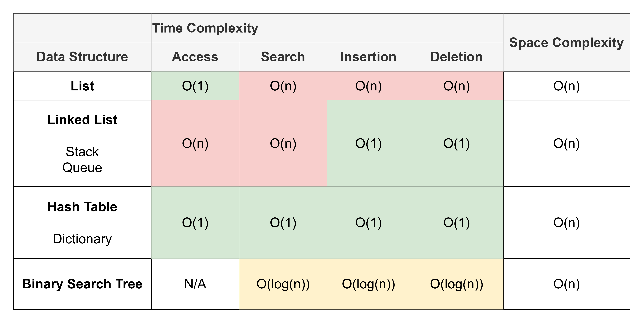This screenshot has width=644, height=323.
Task: Click the Access column header
Action: [195, 57]
